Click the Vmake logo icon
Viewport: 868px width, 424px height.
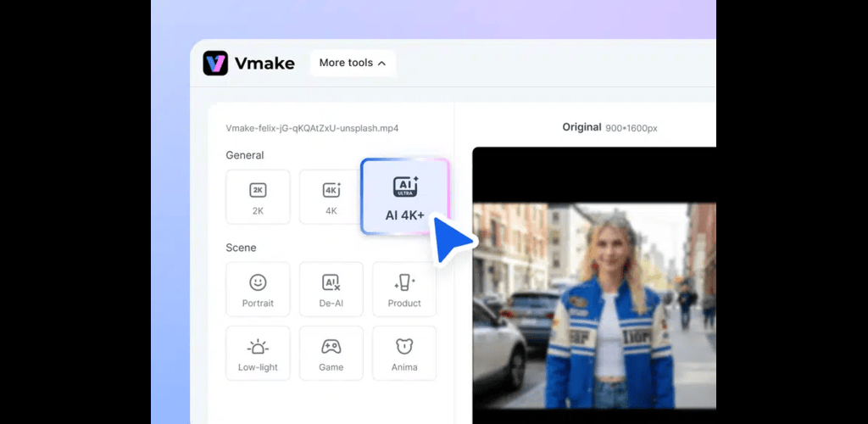(x=215, y=63)
